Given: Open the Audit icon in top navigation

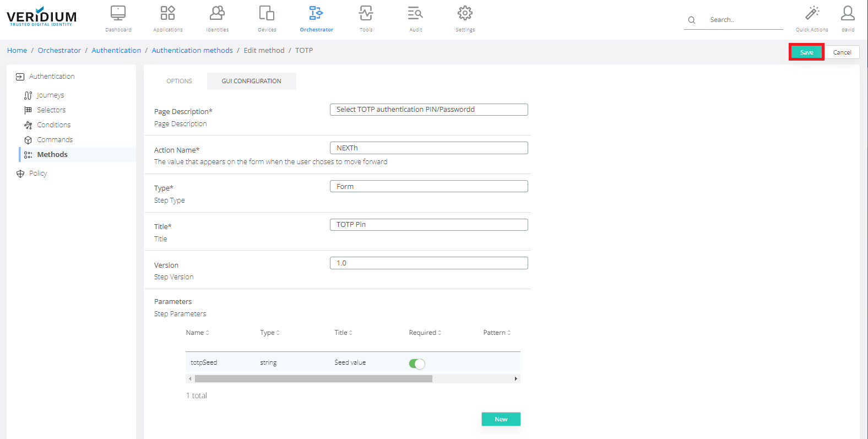Looking at the screenshot, I should point(415,13).
